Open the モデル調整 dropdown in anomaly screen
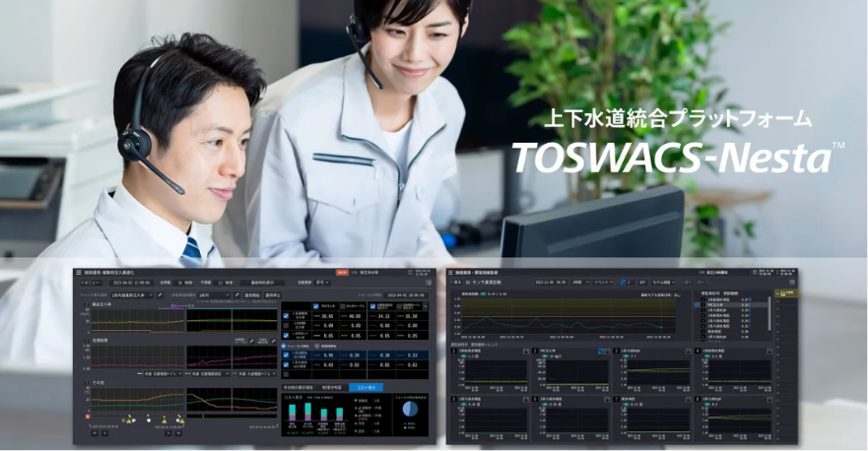The image size is (868, 451). [x=663, y=283]
